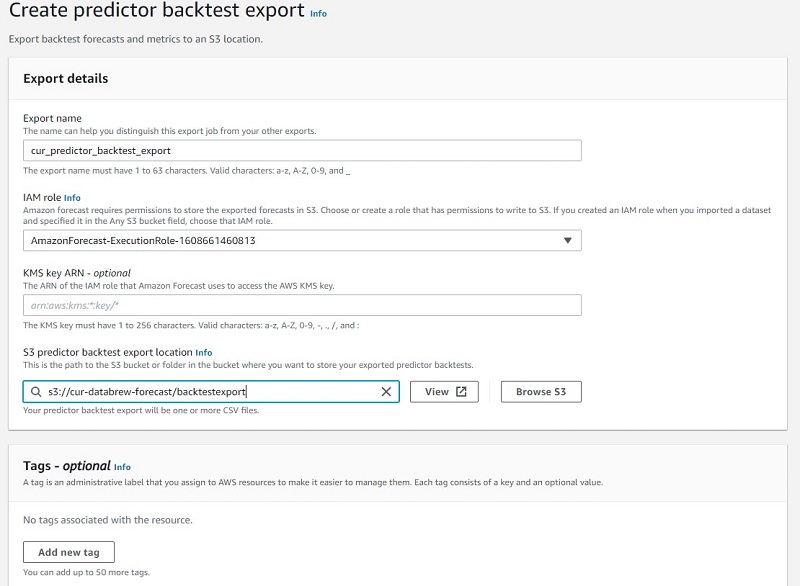Focus the KMS key ARN input field

coord(302,305)
